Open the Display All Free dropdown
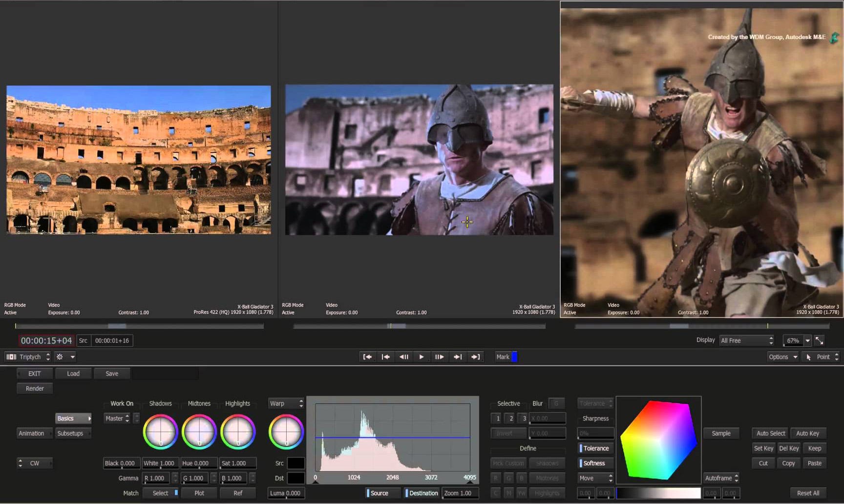The height and width of the screenshot is (504, 844). (747, 340)
